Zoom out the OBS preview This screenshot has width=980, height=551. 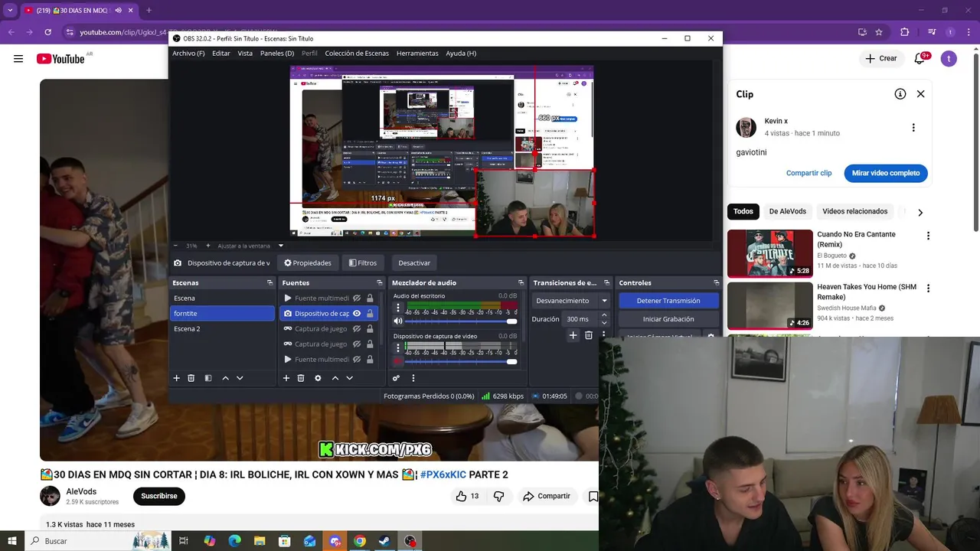pyautogui.click(x=175, y=246)
